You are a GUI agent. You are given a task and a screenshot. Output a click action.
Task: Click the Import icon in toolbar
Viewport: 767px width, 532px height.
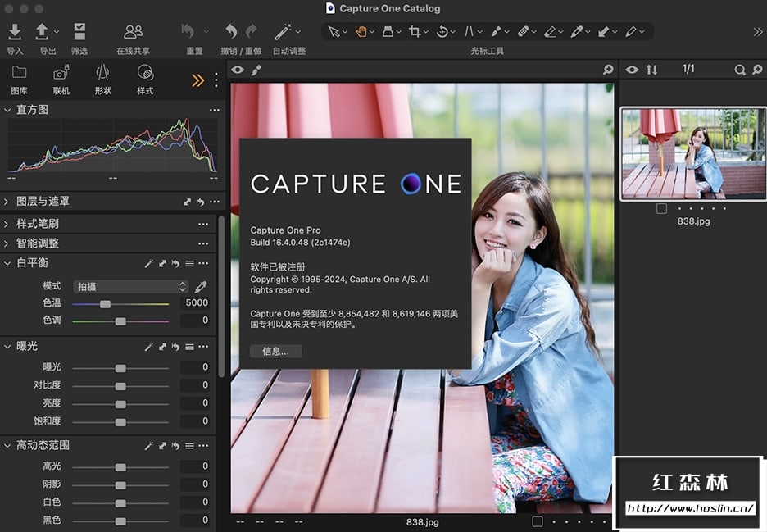(15, 32)
